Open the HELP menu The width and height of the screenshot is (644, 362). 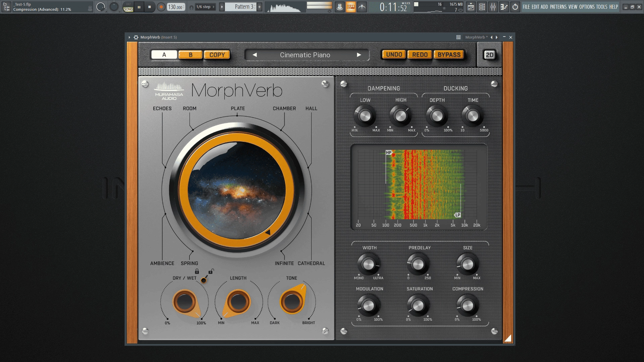[x=614, y=7]
